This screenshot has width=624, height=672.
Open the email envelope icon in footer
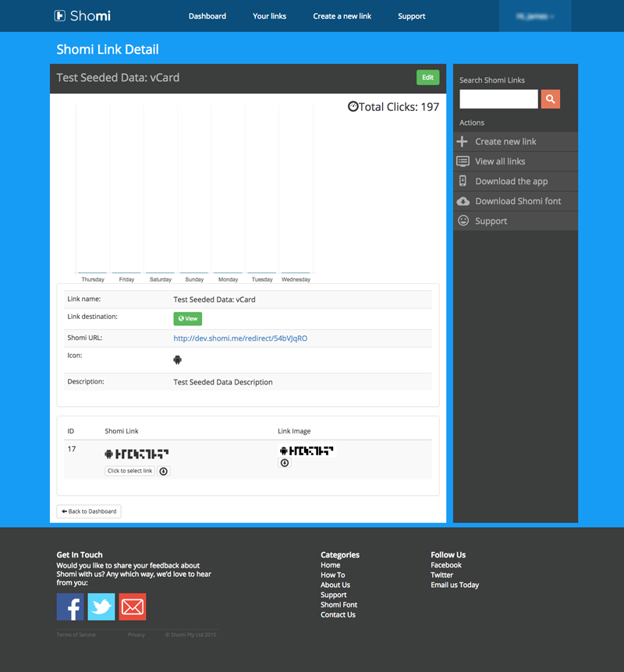[x=133, y=607]
